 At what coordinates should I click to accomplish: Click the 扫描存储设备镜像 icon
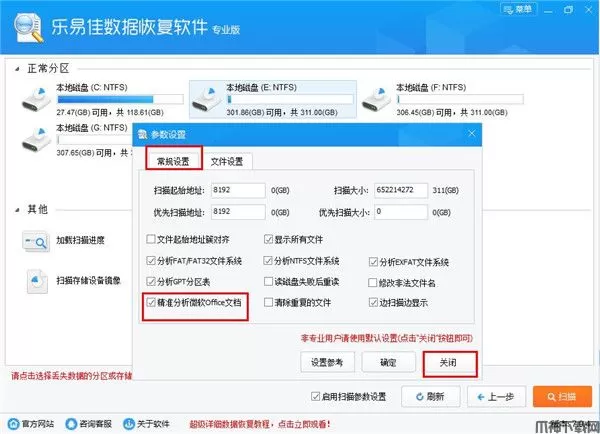pos(37,281)
